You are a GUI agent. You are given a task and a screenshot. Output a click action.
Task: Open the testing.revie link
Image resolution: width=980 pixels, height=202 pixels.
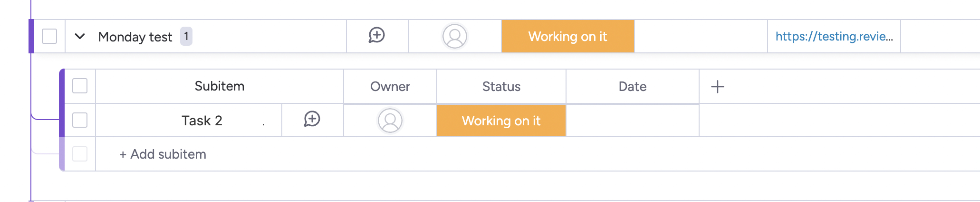coord(834,37)
